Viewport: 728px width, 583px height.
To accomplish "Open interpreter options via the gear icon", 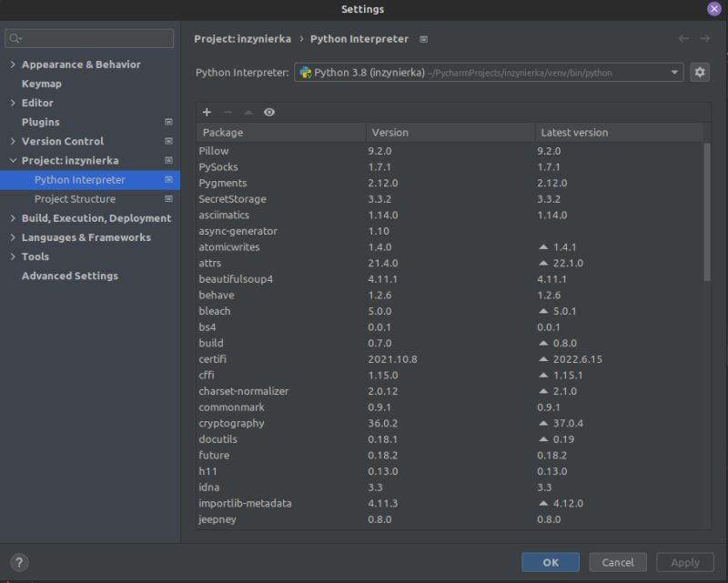I will [x=699, y=72].
